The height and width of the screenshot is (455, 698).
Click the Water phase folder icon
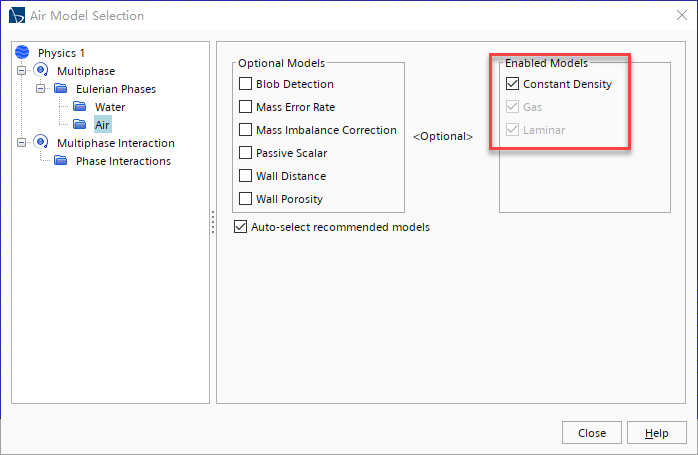(x=80, y=107)
